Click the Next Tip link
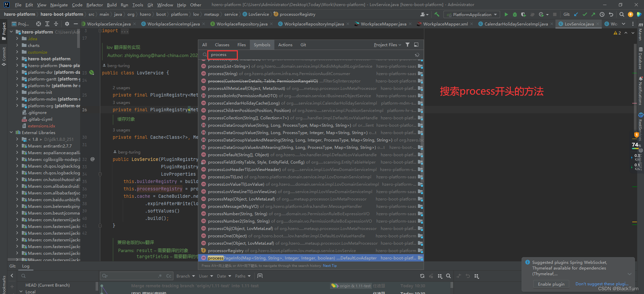Viewport: 644px width, 294px height. point(330,266)
